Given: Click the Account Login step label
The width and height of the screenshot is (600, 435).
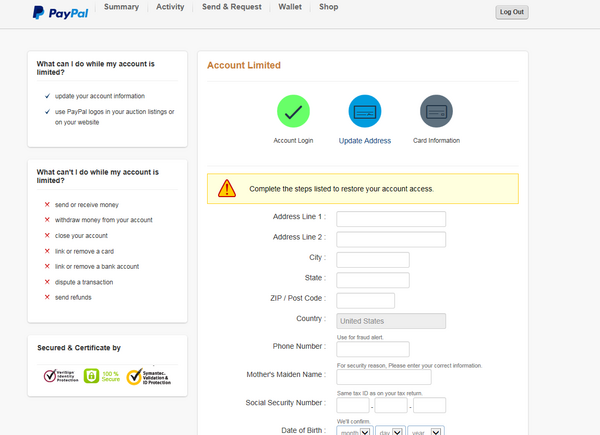Looking at the screenshot, I should click(293, 140).
